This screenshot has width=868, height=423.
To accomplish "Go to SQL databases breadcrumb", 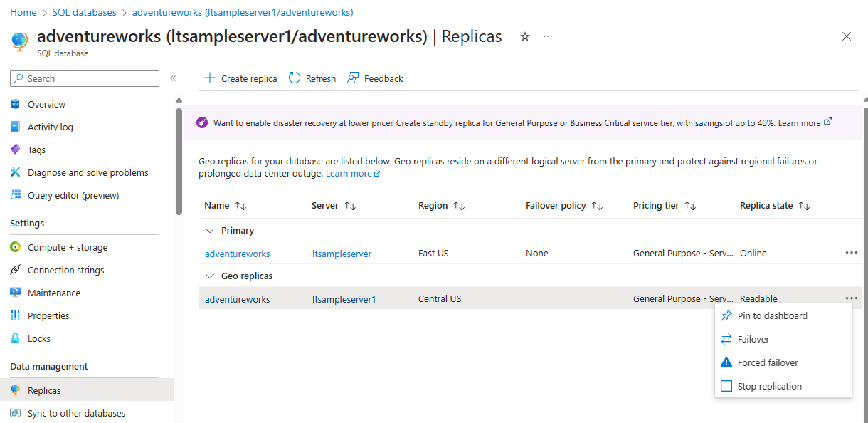I will click(84, 12).
